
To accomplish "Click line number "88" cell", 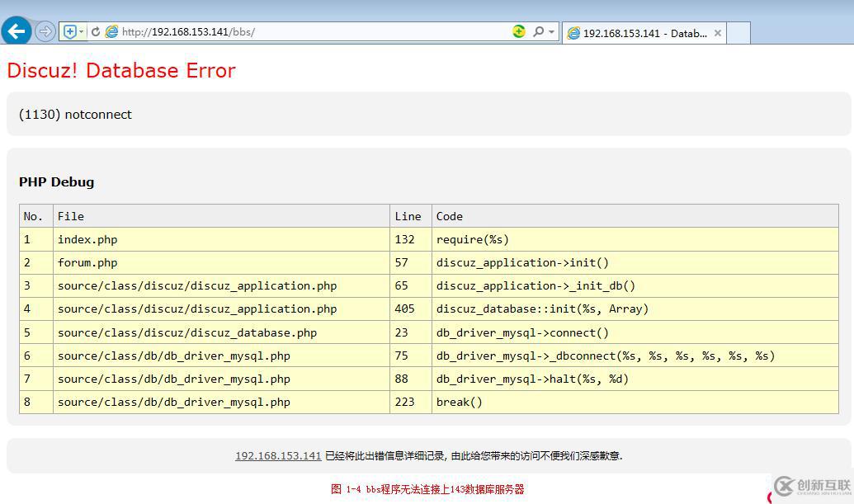I will coord(411,379).
